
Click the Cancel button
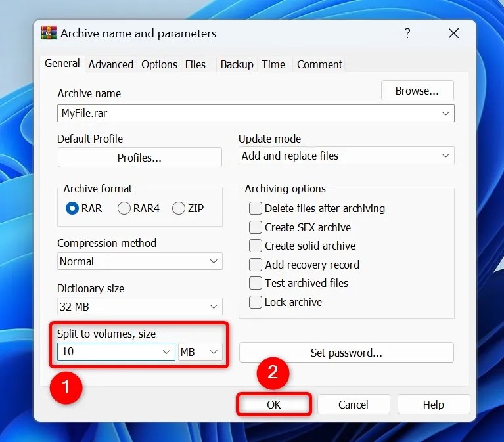pyautogui.click(x=354, y=405)
